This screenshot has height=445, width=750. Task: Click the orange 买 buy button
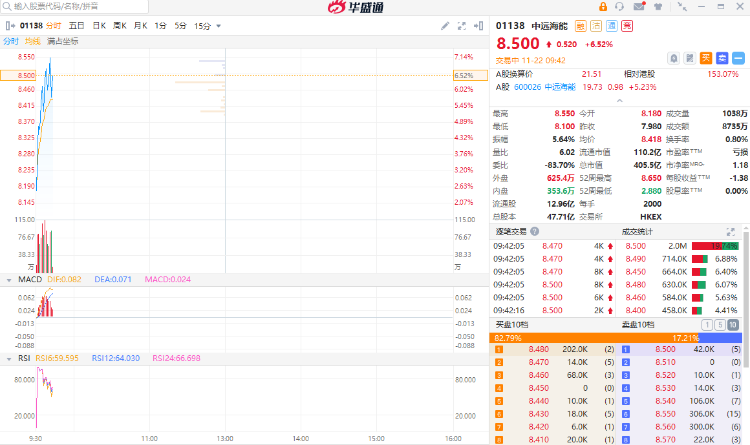pos(705,60)
